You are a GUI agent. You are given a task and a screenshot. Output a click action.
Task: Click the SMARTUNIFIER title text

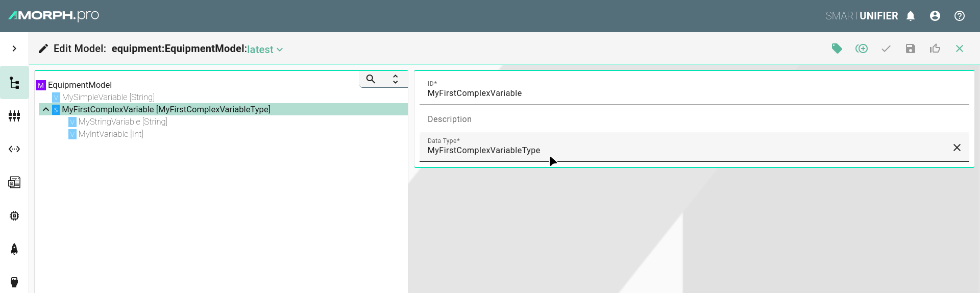click(862, 16)
